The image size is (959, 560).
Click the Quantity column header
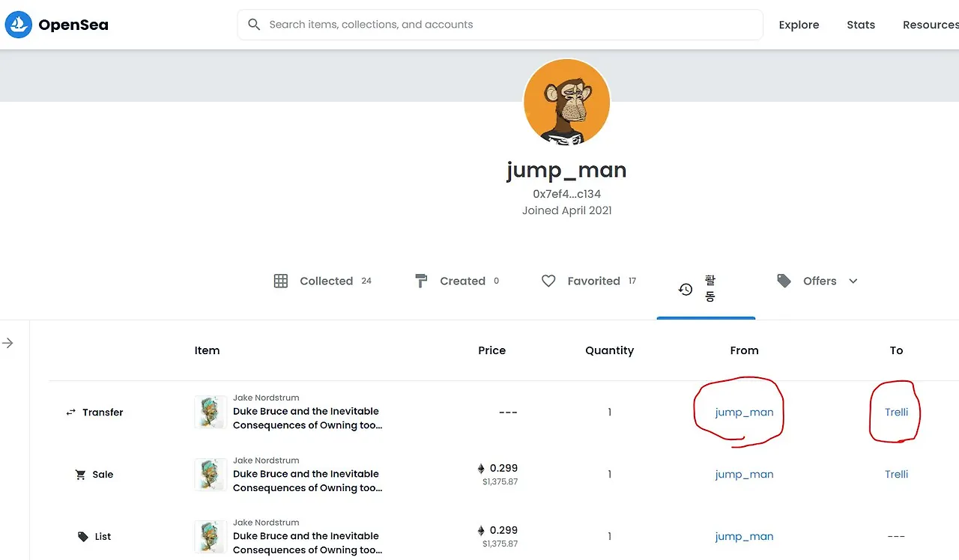(609, 350)
